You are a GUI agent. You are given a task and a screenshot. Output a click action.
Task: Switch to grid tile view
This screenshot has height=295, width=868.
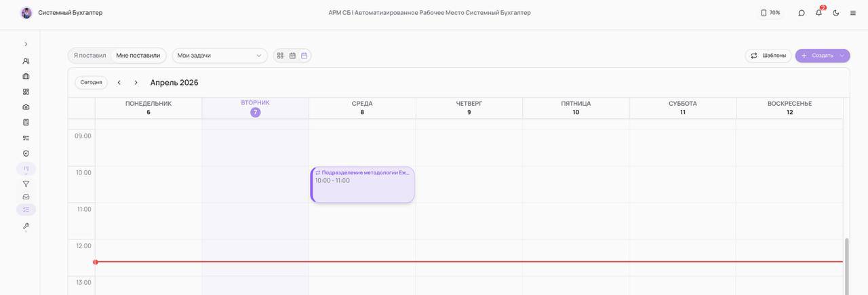click(x=280, y=56)
